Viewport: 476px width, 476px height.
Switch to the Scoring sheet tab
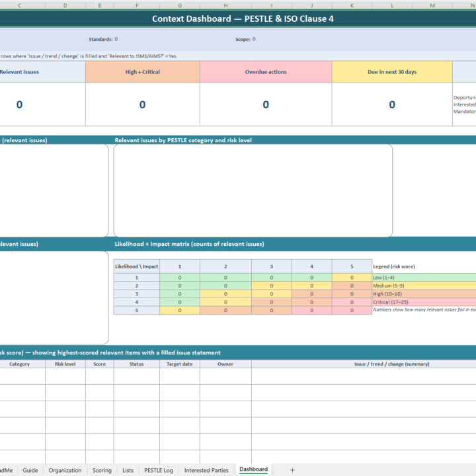pos(102,470)
